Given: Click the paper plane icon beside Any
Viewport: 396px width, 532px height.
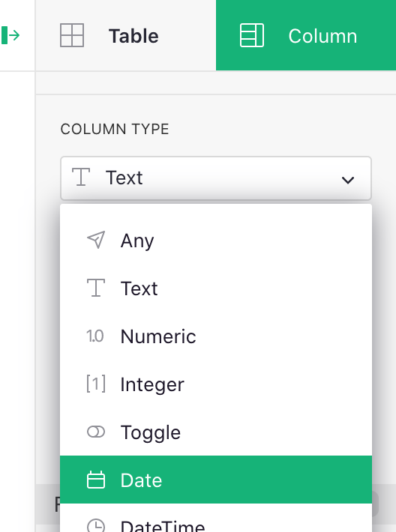Looking at the screenshot, I should pyautogui.click(x=96, y=241).
